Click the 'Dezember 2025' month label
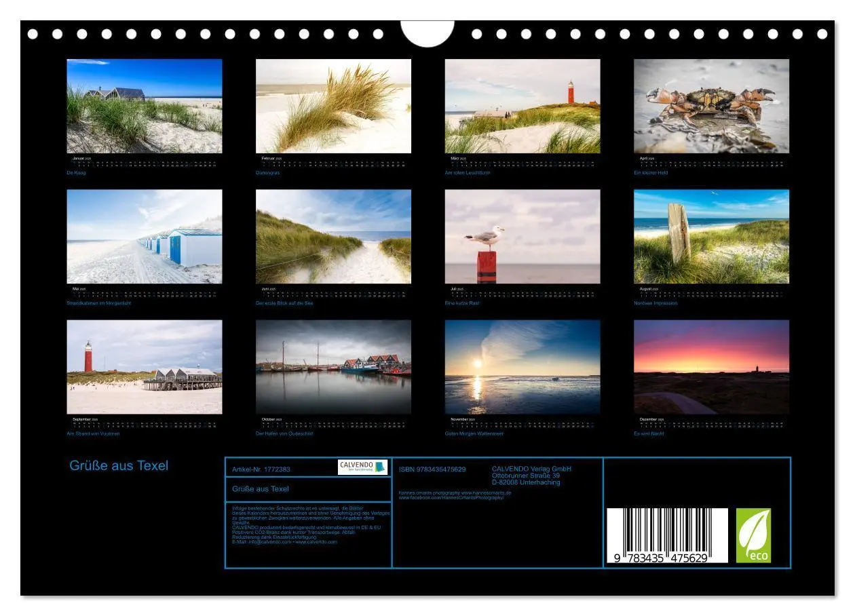This screenshot has width=855, height=616. [653, 419]
